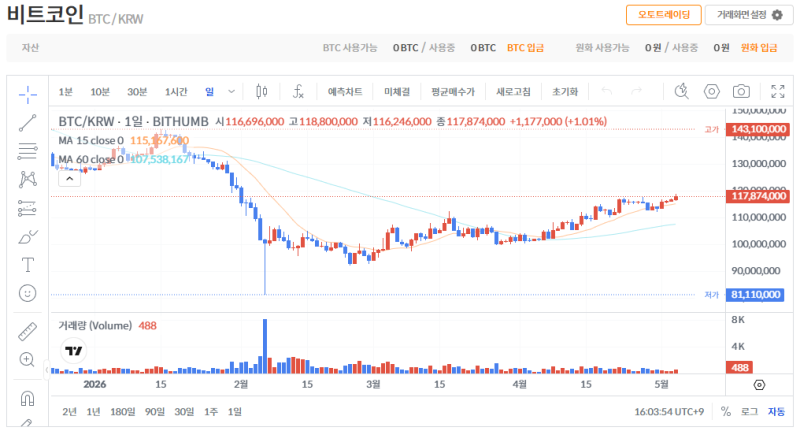Set range to 180일
Image resolution: width=800 pixels, height=431 pixels.
(x=122, y=412)
